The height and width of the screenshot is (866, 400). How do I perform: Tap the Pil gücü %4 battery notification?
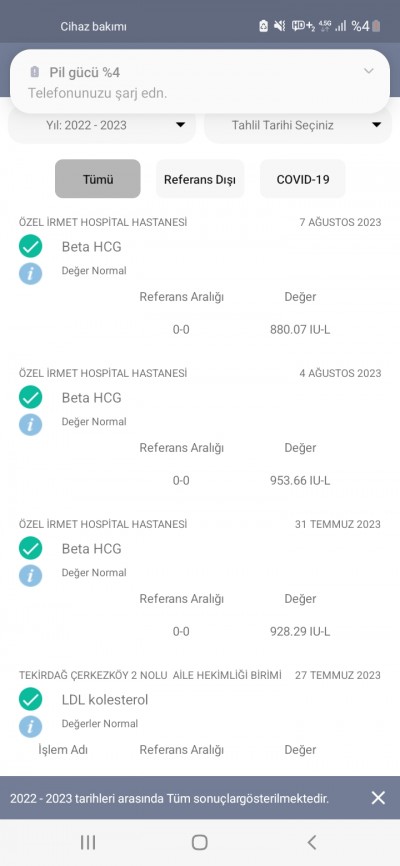pyautogui.click(x=200, y=82)
